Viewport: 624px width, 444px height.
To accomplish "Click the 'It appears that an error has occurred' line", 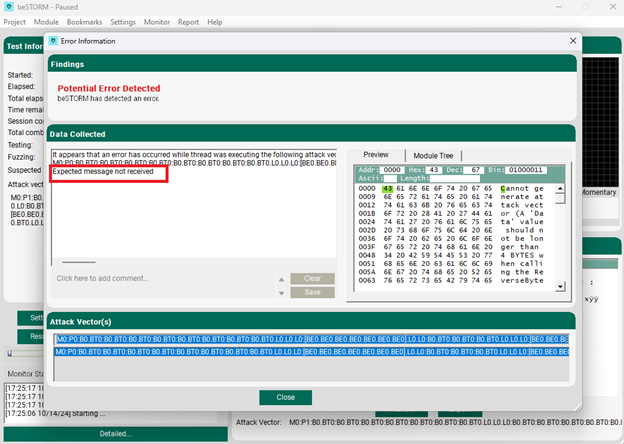I will click(194, 154).
